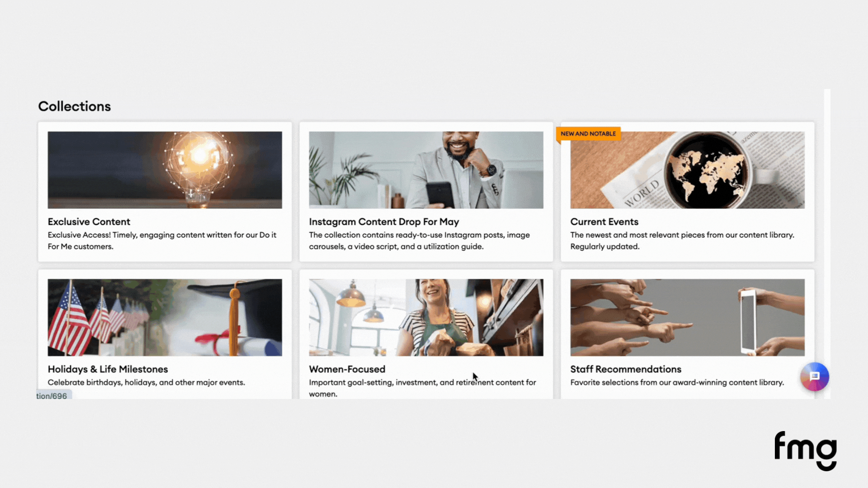Open the Staff Recommendations pointing hands thumbnail
868x488 pixels.
click(688, 317)
